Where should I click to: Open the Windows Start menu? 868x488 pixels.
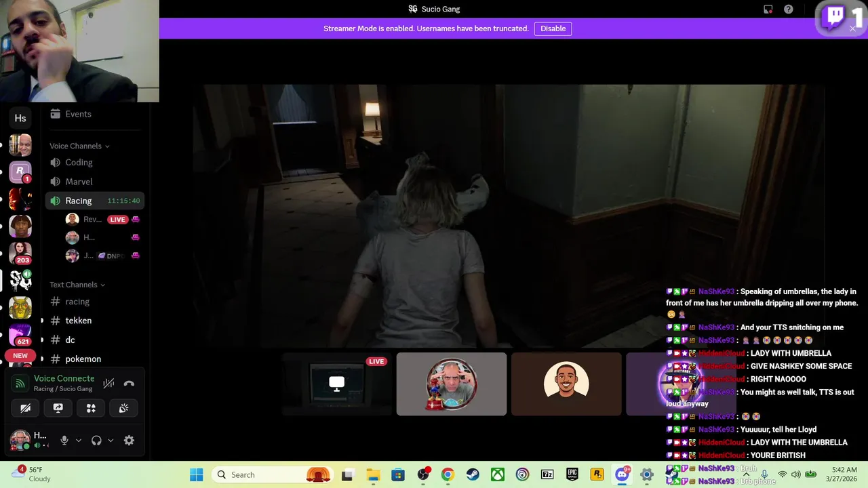point(197,474)
